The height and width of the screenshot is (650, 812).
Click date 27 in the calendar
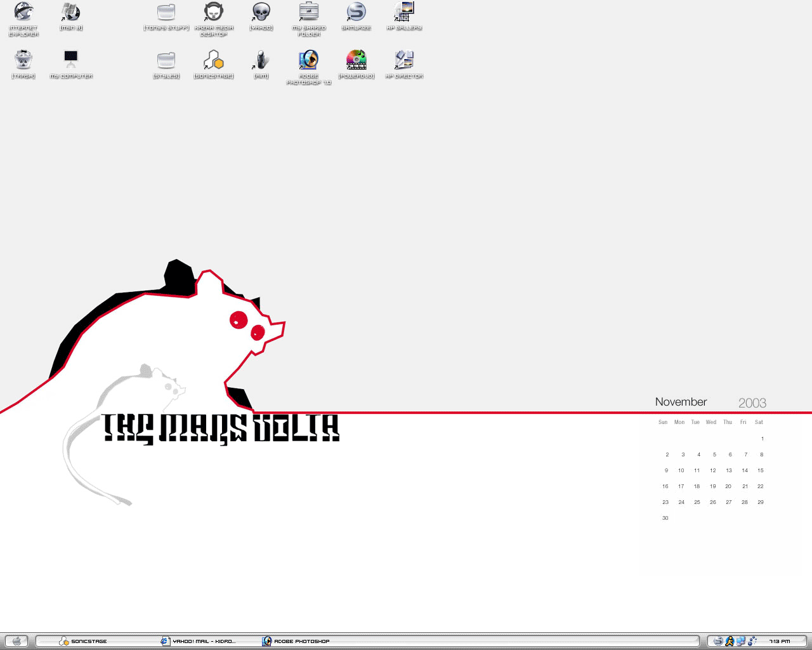[x=729, y=502]
